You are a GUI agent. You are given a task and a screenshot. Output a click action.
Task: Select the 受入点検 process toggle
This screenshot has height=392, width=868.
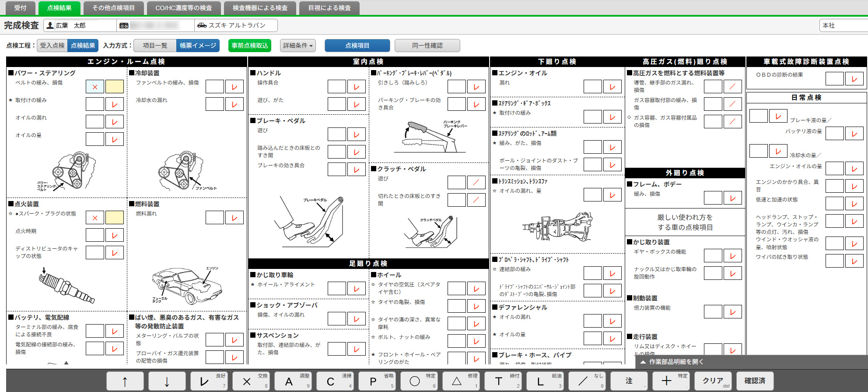pyautogui.click(x=52, y=46)
